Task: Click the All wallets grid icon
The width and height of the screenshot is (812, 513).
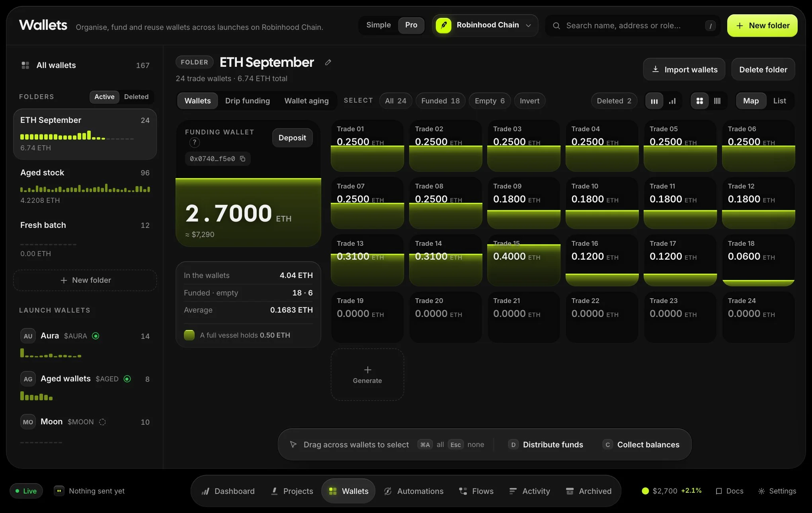Action: pyautogui.click(x=25, y=65)
